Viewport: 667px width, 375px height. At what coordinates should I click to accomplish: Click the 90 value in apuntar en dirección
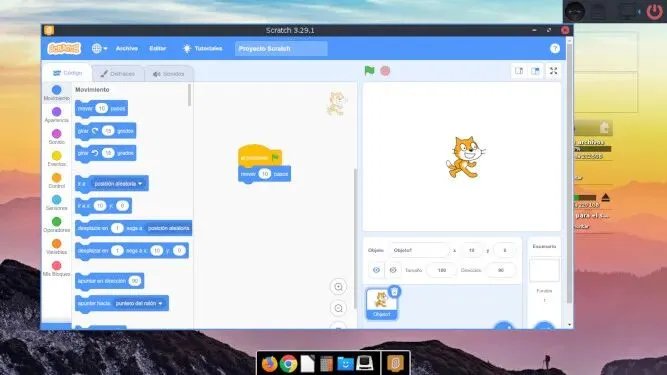point(135,281)
